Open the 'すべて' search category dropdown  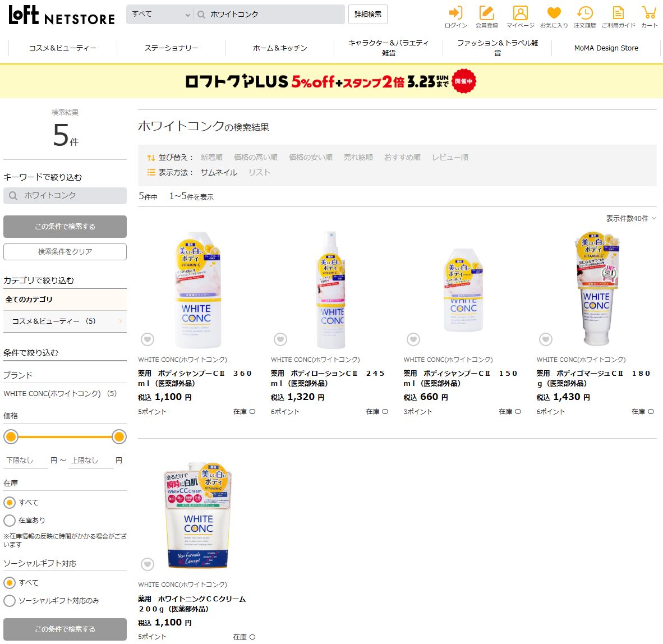(160, 15)
